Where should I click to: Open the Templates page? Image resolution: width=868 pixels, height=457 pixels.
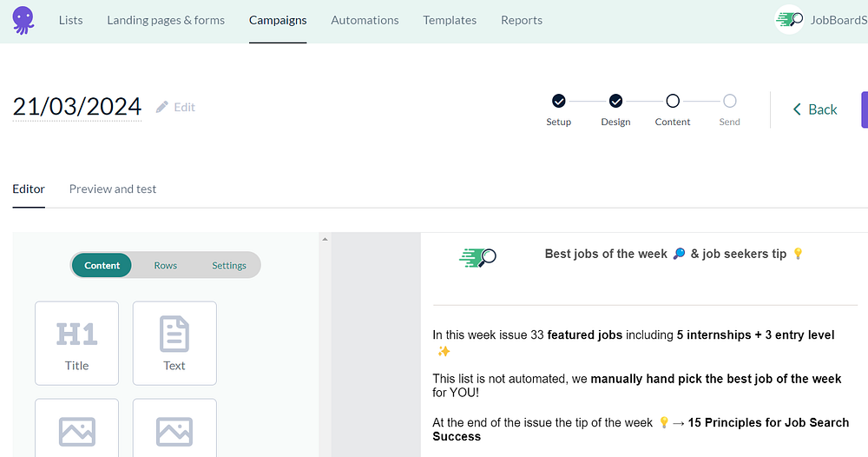tap(450, 20)
